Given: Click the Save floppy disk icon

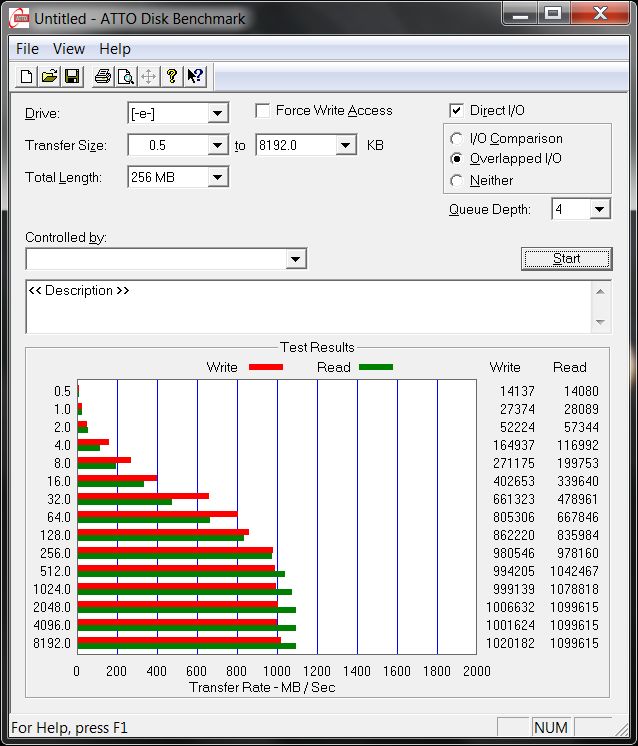Looking at the screenshot, I should point(72,76).
